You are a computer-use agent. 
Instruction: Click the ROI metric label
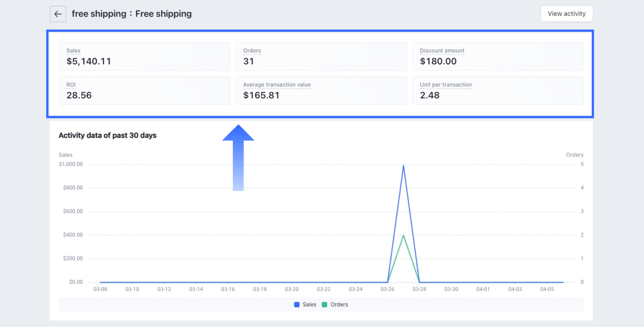click(71, 85)
